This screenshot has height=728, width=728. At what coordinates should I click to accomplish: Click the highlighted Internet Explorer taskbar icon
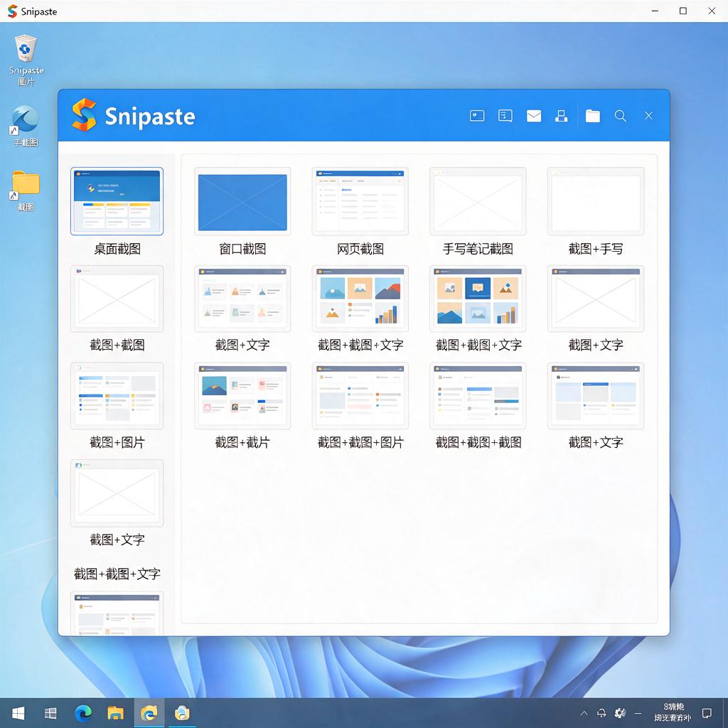149,713
